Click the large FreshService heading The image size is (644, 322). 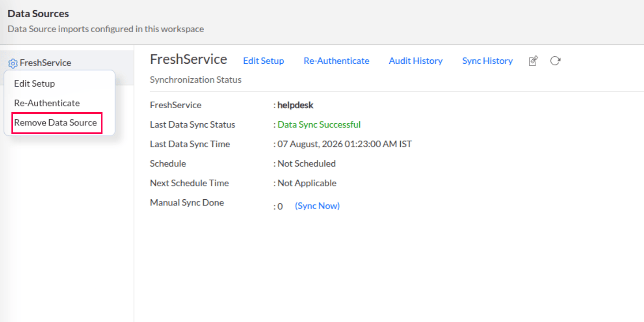click(x=189, y=59)
